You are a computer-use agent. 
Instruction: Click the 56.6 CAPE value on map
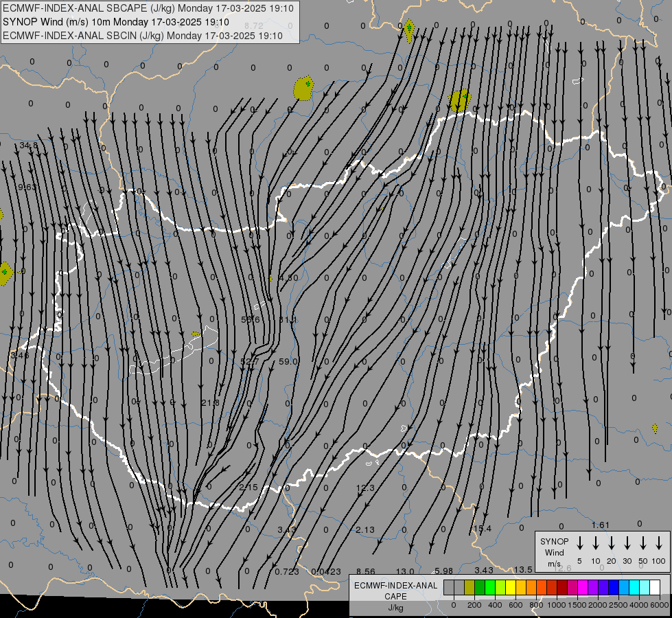251,319
